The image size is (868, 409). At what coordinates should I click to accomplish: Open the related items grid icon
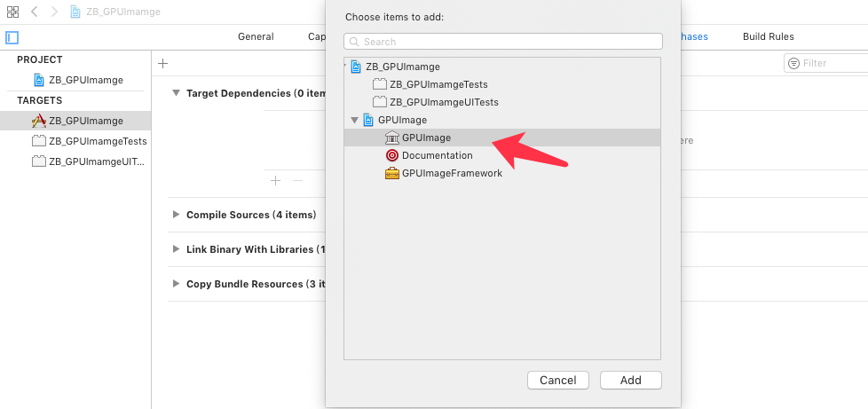tap(12, 12)
